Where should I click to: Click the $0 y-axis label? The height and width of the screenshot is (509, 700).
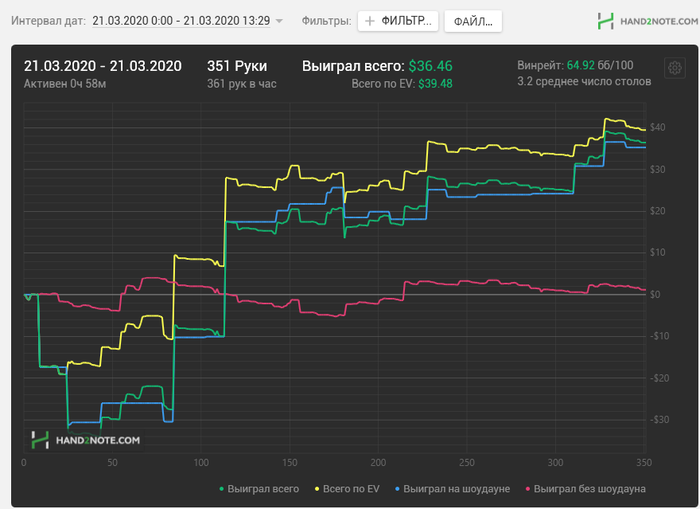point(655,295)
